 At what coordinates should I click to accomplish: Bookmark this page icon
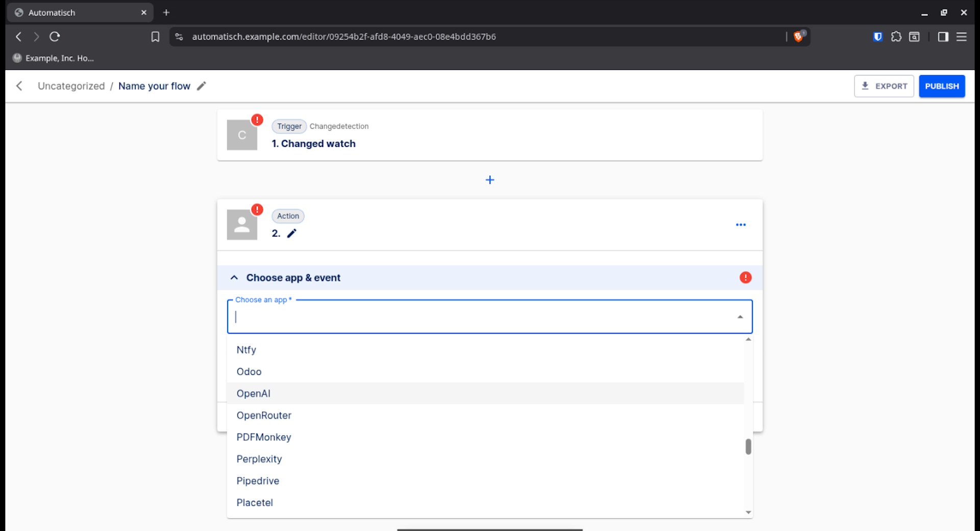[x=155, y=37]
